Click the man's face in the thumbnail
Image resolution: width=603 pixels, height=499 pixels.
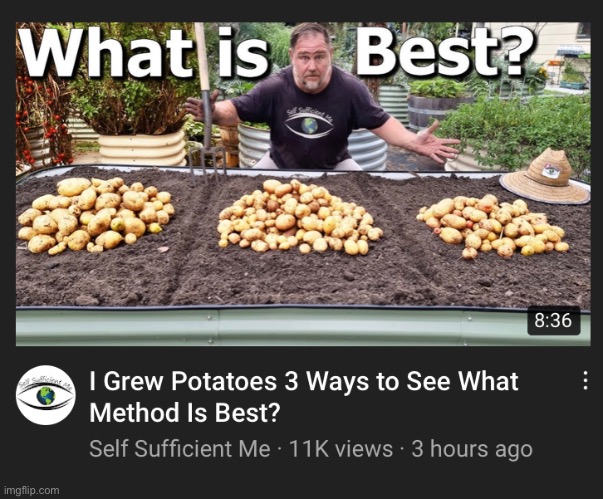coord(311,62)
